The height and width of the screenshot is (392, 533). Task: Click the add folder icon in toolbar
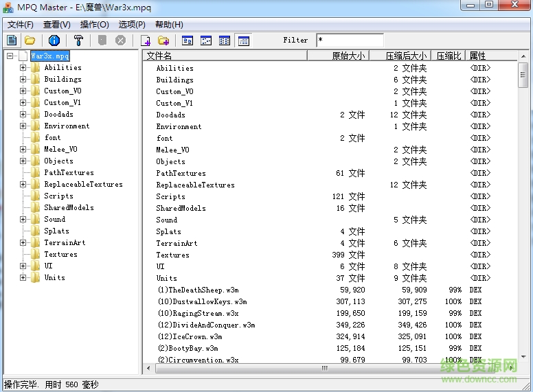point(163,41)
